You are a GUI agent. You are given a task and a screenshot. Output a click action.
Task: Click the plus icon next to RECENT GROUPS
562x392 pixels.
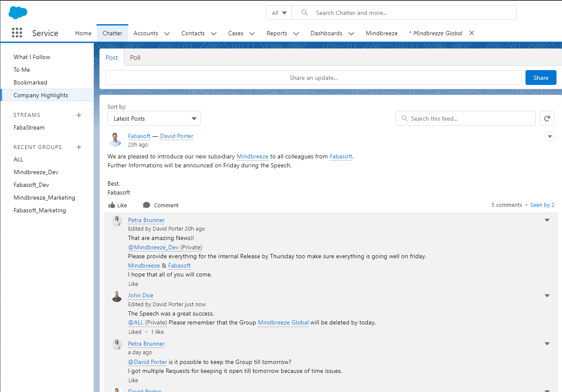click(x=79, y=147)
